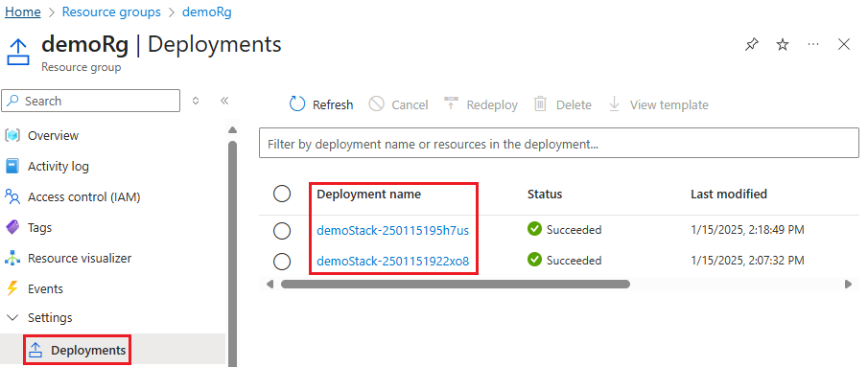The image size is (868, 367).
Task: Mark demoRg as favorite with star icon
Action: pos(783,45)
